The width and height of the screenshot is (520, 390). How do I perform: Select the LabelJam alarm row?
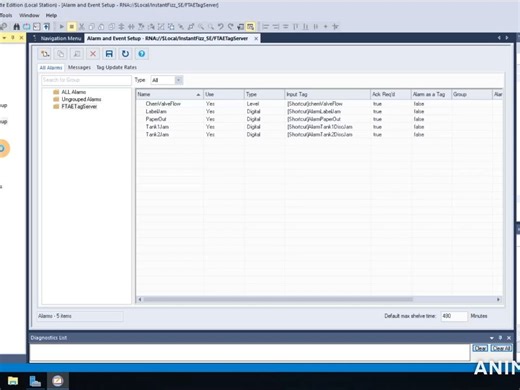pos(319,112)
